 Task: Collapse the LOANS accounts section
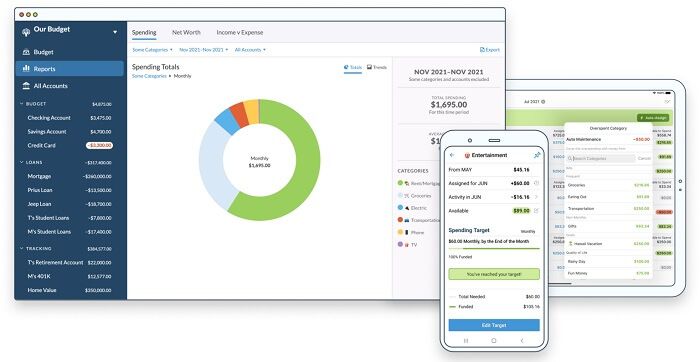21,162
